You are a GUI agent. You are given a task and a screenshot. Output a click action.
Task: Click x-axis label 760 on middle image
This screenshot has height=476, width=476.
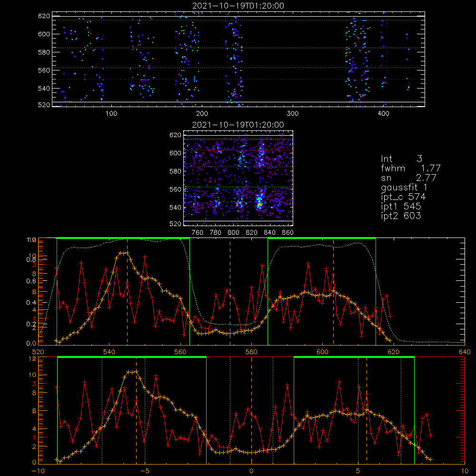coord(198,233)
